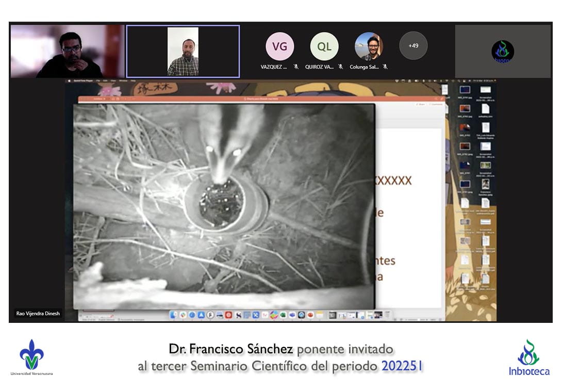Open App Store icon in the Dock
The height and width of the screenshot is (392, 562).
click(201, 315)
